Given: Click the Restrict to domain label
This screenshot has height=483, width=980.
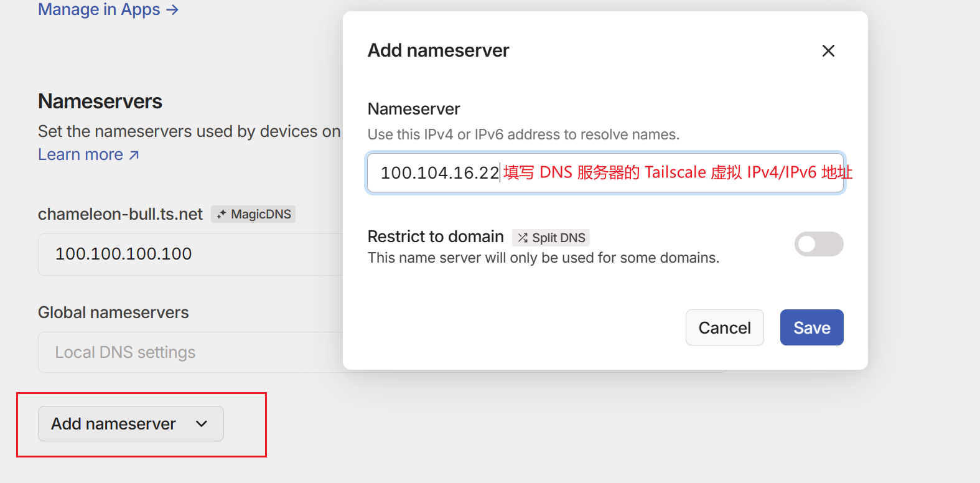Looking at the screenshot, I should (436, 237).
